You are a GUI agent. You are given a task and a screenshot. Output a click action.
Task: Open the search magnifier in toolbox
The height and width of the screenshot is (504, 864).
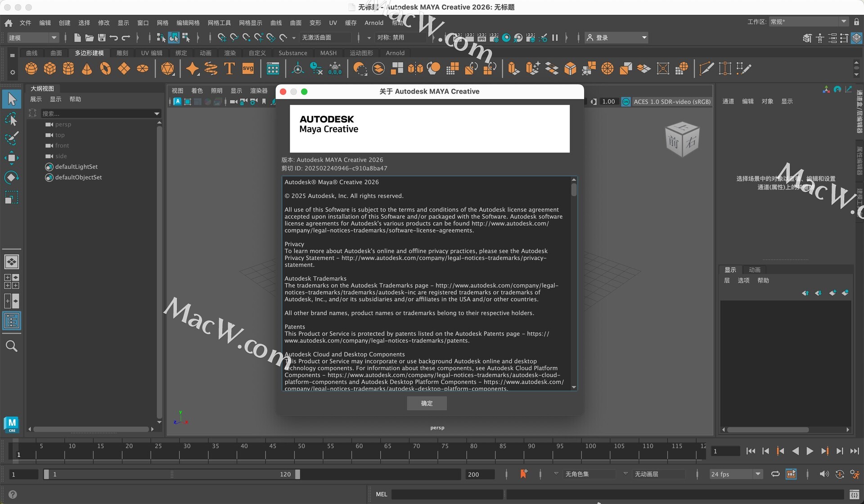tap(12, 346)
